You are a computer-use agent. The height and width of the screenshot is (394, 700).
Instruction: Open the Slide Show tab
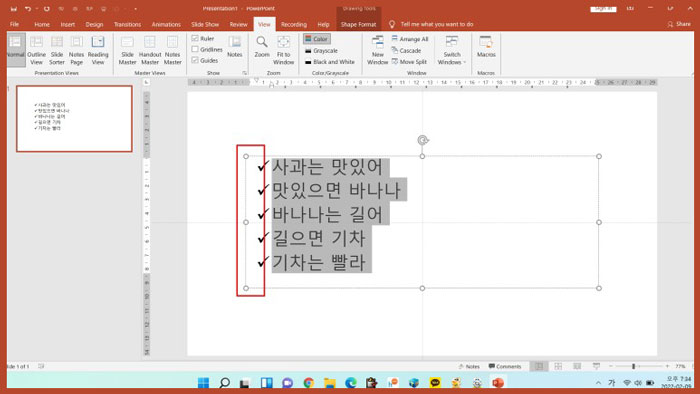point(205,24)
